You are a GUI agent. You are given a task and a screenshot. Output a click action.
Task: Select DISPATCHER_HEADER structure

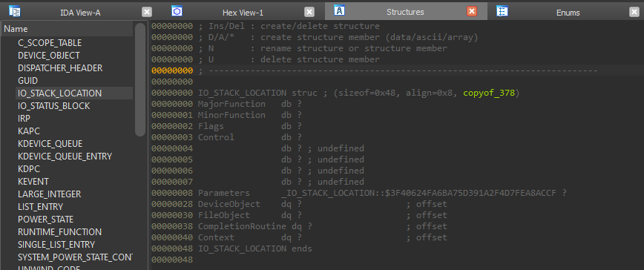60,67
